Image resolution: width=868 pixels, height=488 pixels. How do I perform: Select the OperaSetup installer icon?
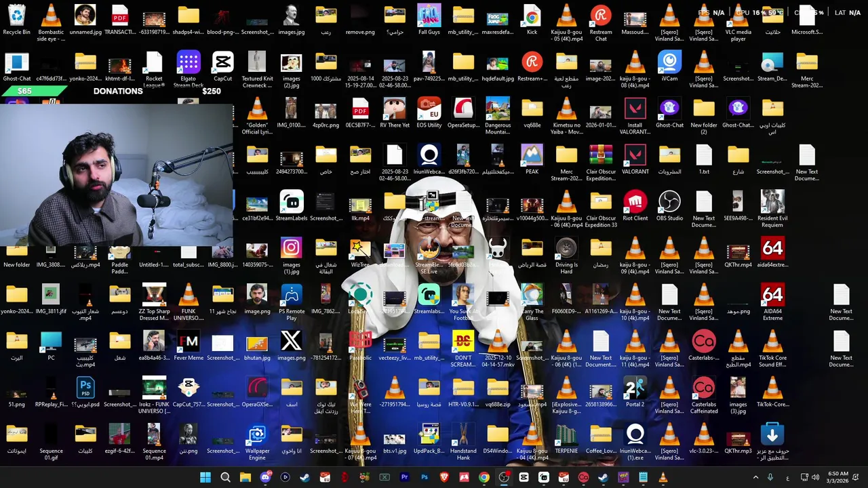[x=463, y=113]
